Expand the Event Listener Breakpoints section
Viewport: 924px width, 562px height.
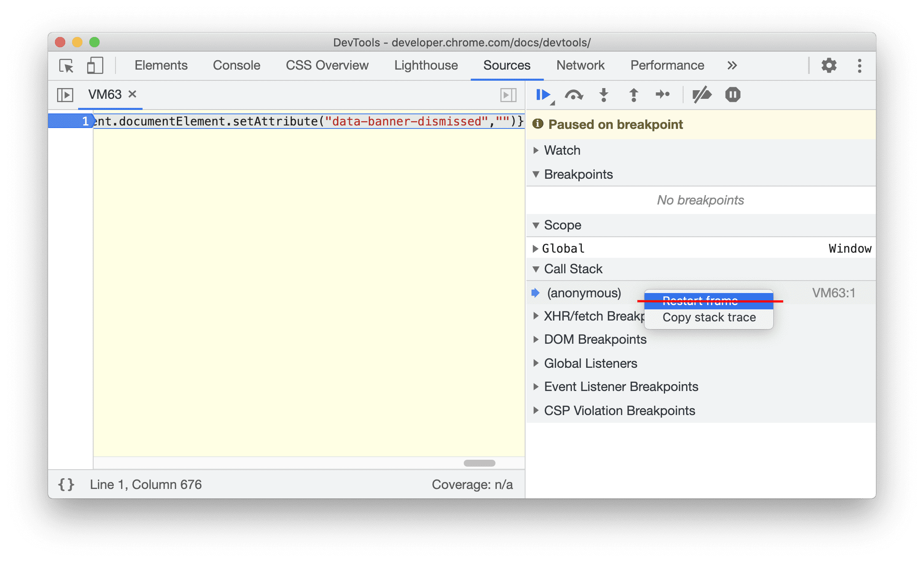538,386
